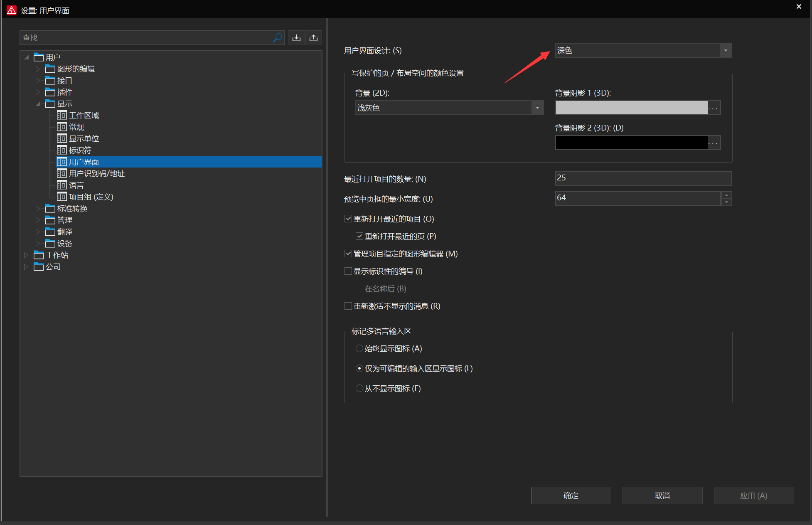Enable 显示标识性的编号 checkbox
The height and width of the screenshot is (525, 812).
pos(348,271)
